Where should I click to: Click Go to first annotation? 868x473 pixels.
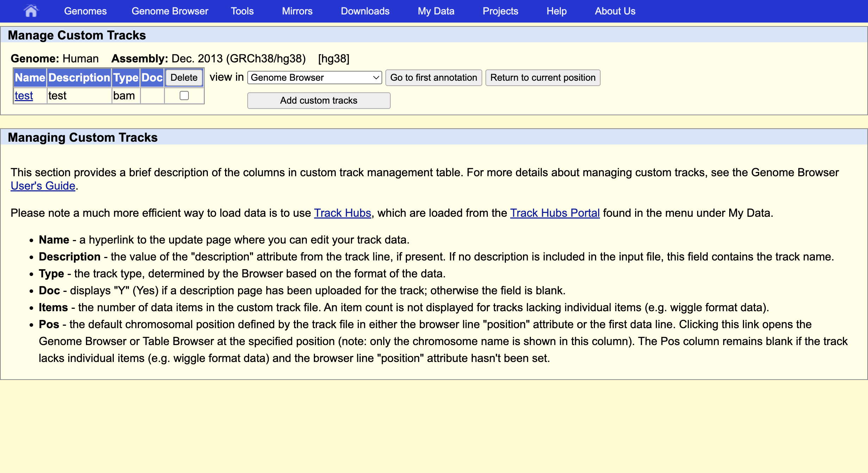pyautogui.click(x=434, y=78)
